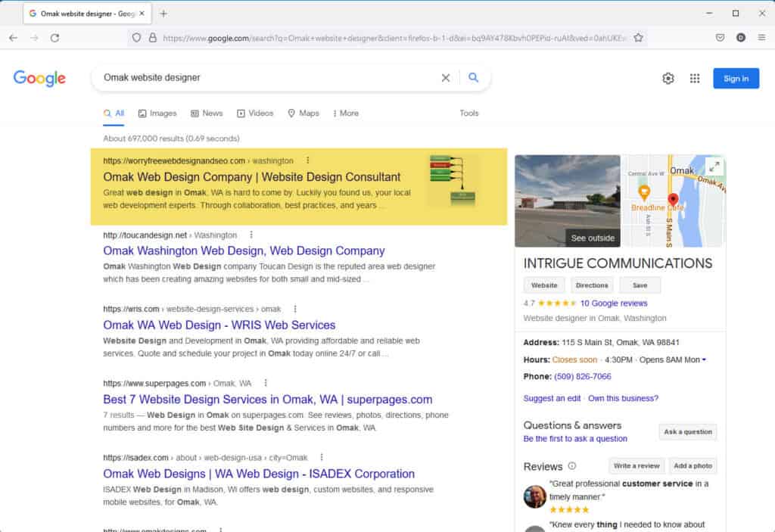Open options dots next to superpages.com result

tap(266, 383)
